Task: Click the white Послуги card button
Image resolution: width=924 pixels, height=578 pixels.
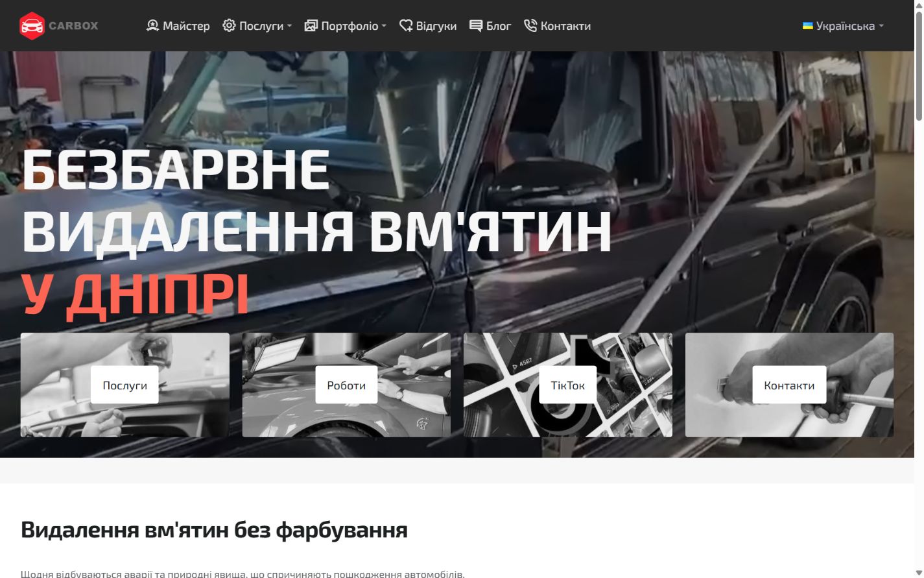Action: [124, 385]
